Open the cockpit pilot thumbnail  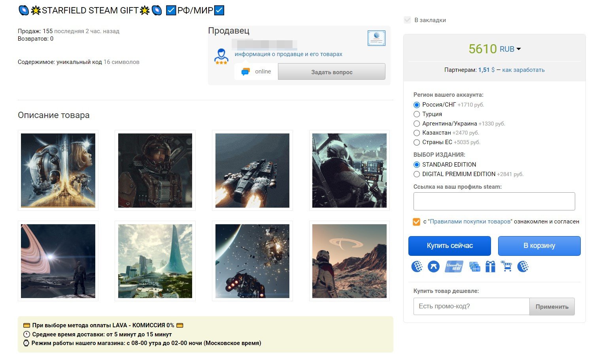point(349,171)
